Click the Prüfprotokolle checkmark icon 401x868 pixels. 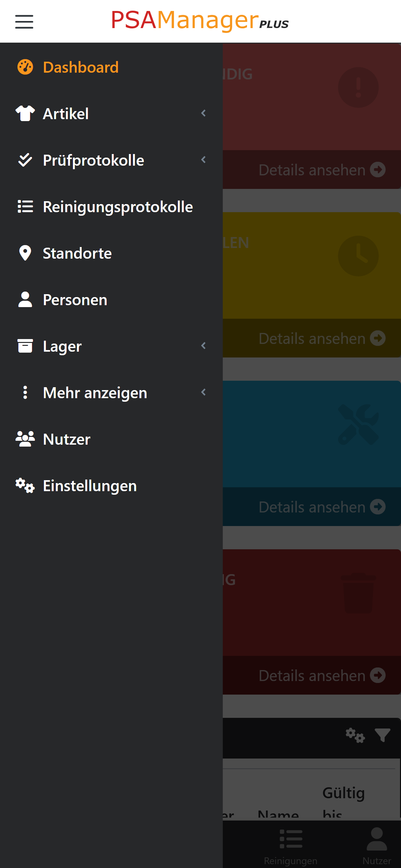tap(25, 160)
